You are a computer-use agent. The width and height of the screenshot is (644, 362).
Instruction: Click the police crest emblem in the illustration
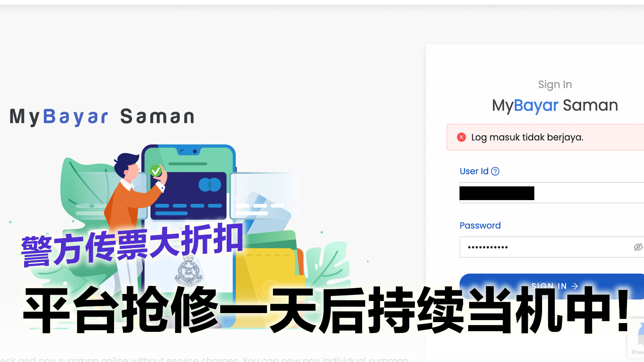point(189,271)
